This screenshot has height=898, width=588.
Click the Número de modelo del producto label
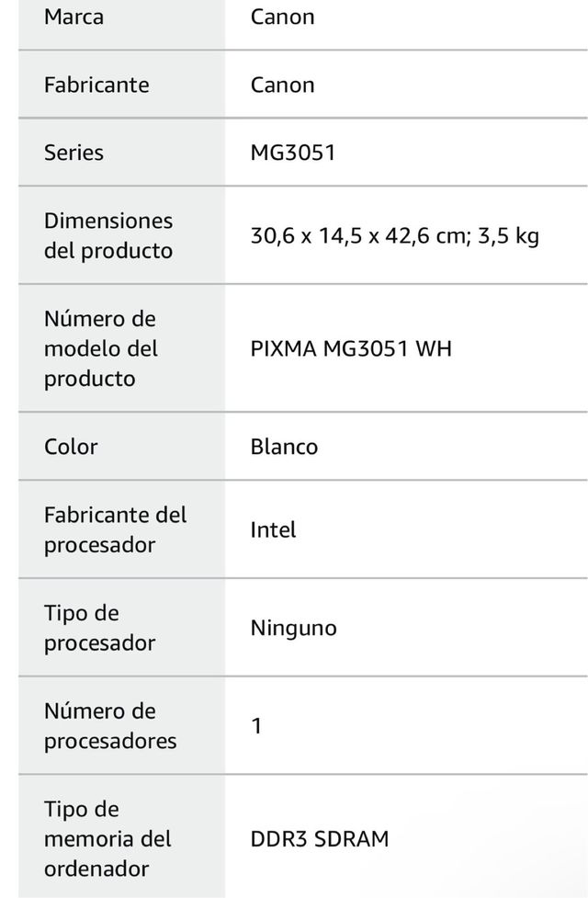pyautogui.click(x=101, y=348)
